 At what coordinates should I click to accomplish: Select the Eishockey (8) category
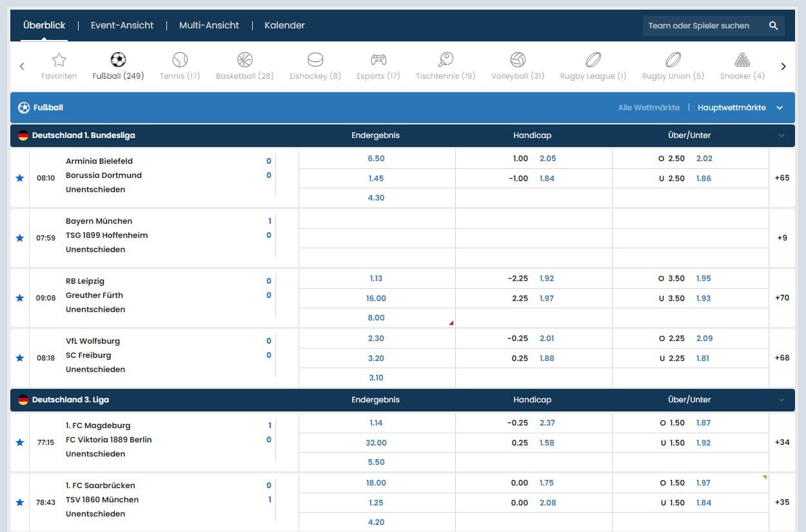coord(315,66)
